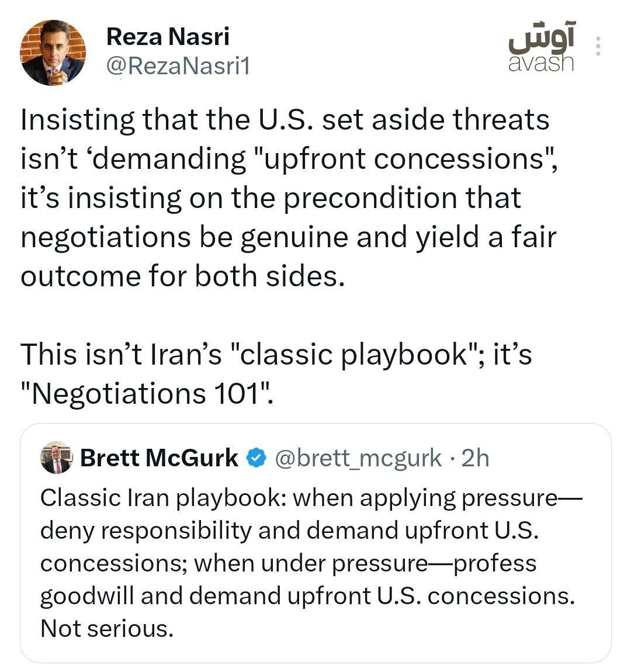Click the line 'deny responsibility and demand upfront U.S.'
The height and width of the screenshot is (672, 631).
pyautogui.click(x=289, y=531)
